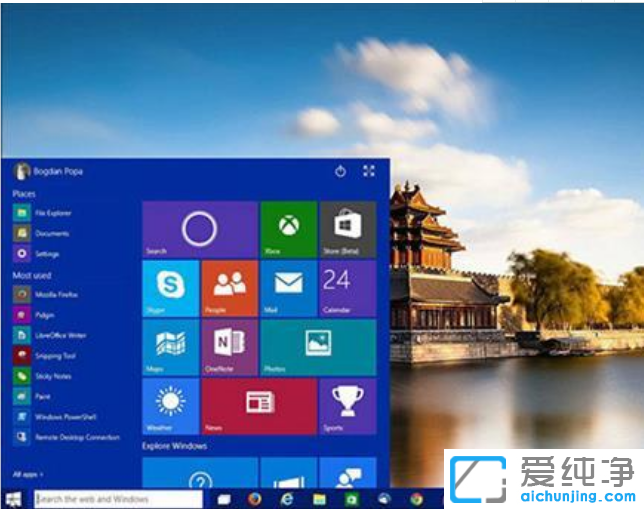Open the taskbar icon left of Chrome

click(384, 499)
